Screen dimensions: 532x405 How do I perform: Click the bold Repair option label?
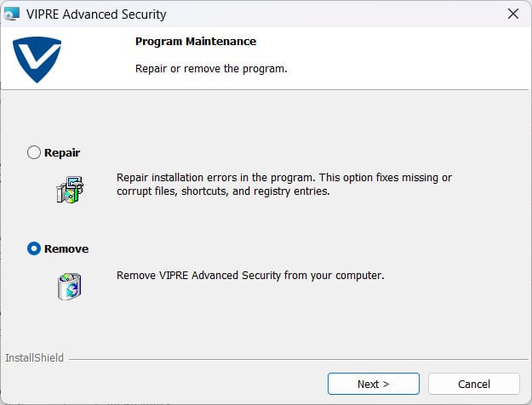(x=62, y=152)
